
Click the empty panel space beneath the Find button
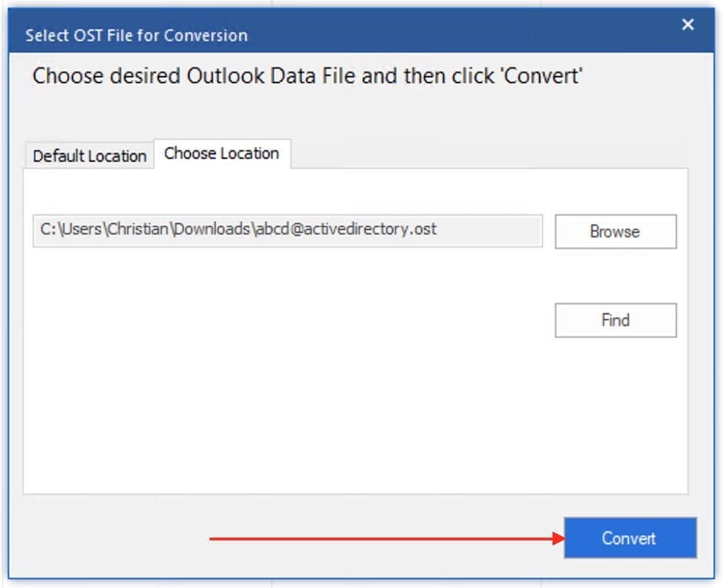(x=615, y=412)
